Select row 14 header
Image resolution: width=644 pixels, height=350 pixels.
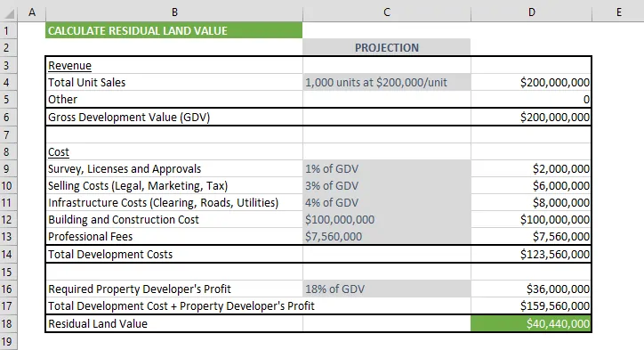click(x=6, y=254)
